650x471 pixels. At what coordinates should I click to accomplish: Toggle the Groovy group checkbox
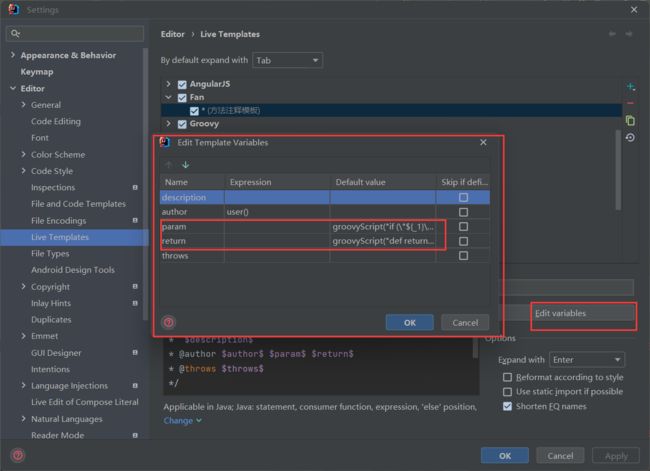182,124
